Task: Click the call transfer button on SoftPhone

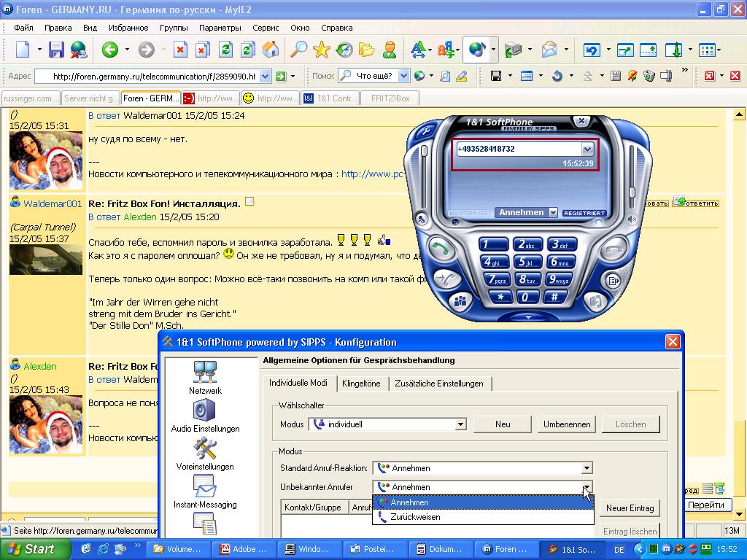Action: pos(445,279)
